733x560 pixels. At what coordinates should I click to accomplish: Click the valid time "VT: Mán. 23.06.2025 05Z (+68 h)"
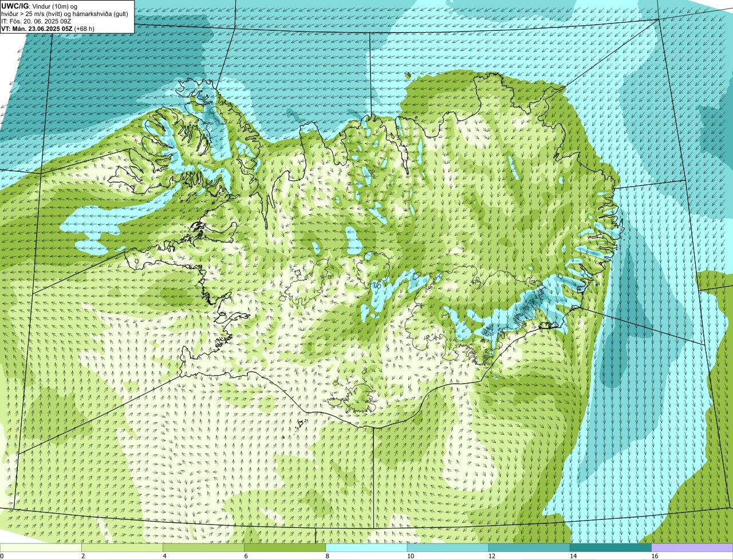48,28
